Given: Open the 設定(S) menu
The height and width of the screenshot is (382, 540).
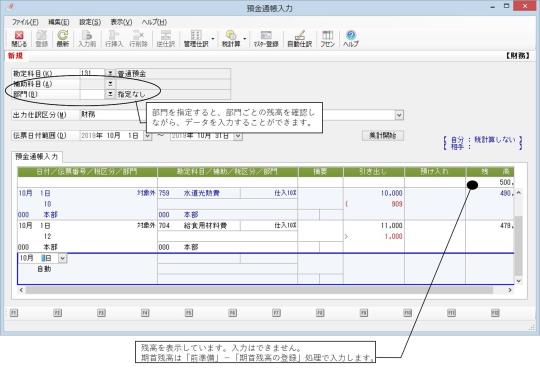Looking at the screenshot, I should click(90, 22).
